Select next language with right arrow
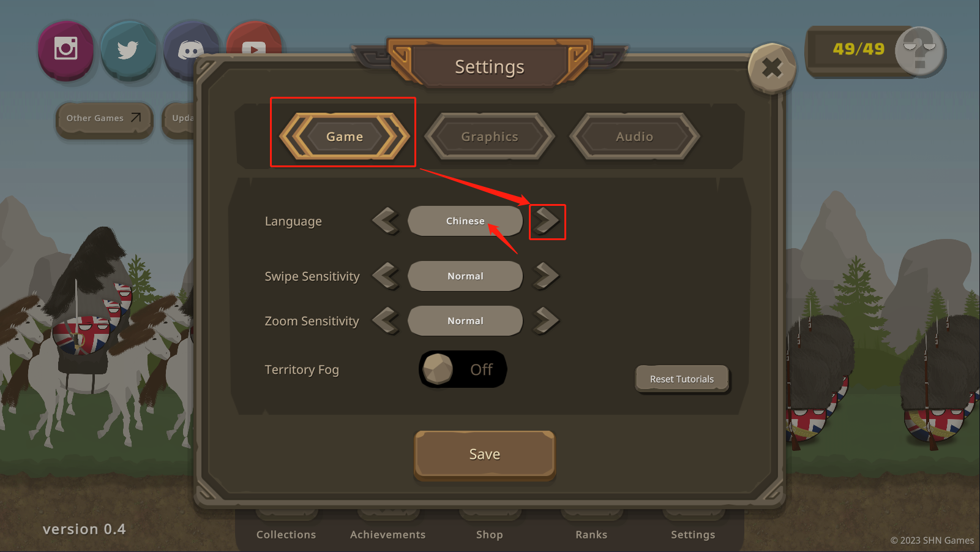 [x=547, y=221]
